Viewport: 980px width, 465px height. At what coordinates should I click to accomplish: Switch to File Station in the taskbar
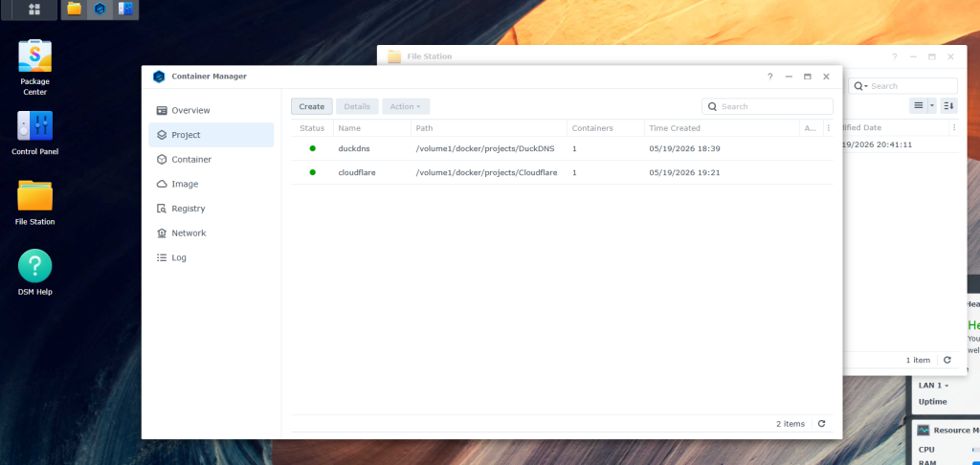[x=75, y=9]
